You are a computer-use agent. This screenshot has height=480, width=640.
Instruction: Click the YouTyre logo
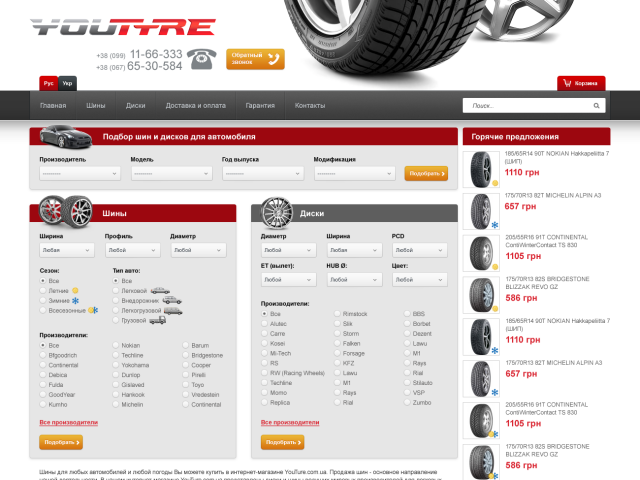(123, 27)
